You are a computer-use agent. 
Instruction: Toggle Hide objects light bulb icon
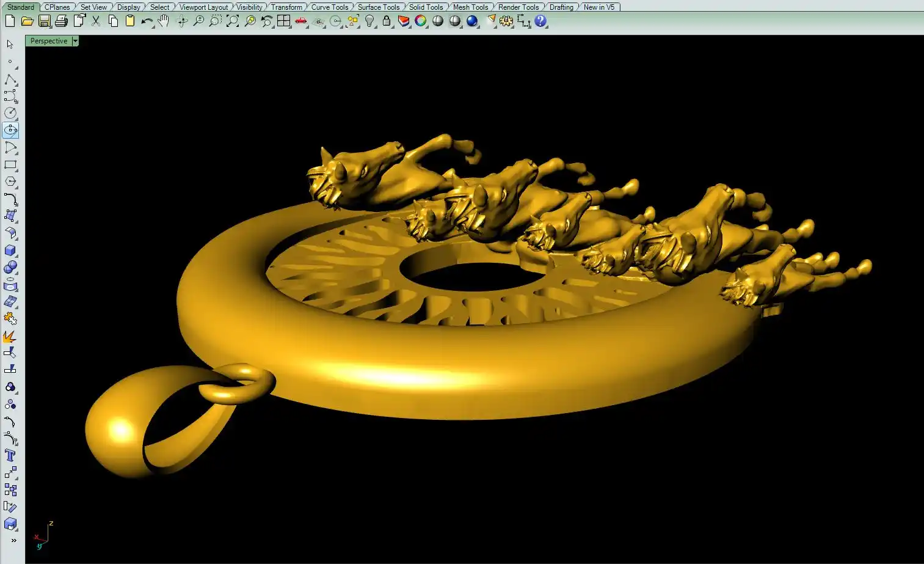point(369,21)
